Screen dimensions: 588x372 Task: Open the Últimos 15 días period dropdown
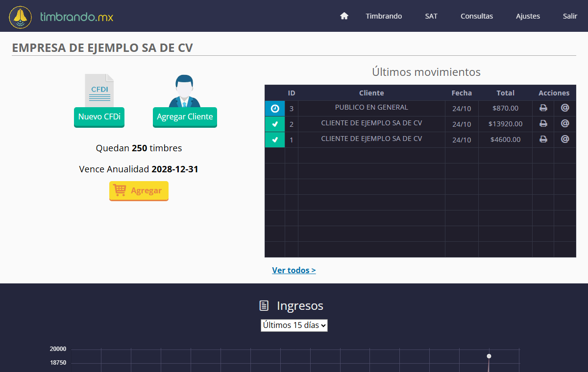(x=294, y=325)
